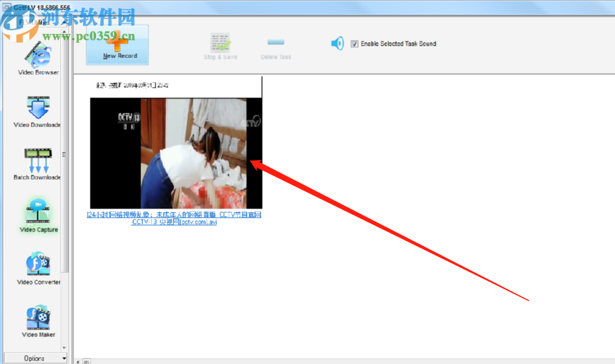Click the recorded CCTV video thumbnail
Viewport: 615px width, 364px height.
[x=176, y=153]
